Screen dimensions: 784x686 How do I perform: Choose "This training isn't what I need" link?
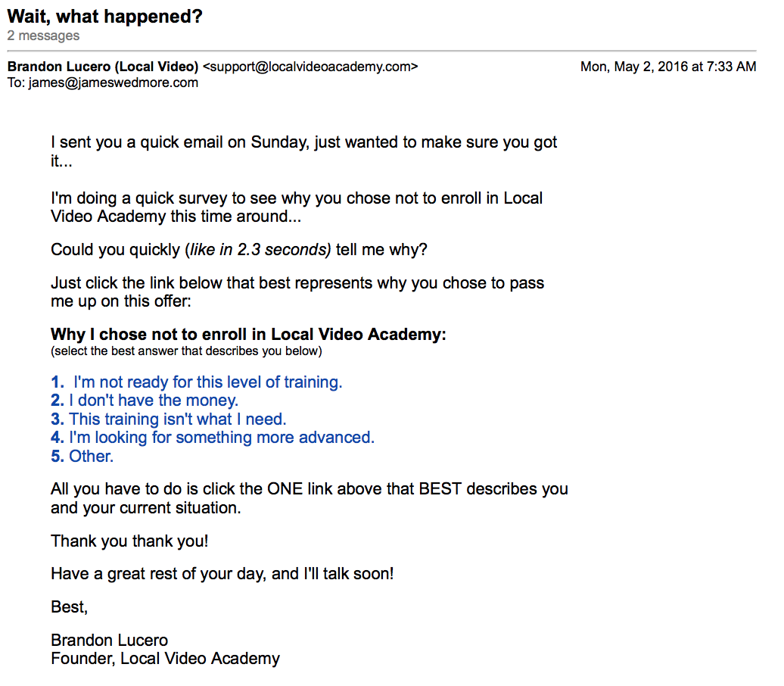pyautogui.click(x=178, y=419)
